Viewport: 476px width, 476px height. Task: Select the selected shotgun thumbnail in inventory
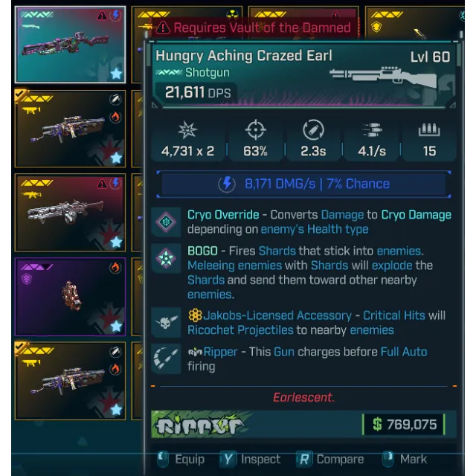point(71,45)
